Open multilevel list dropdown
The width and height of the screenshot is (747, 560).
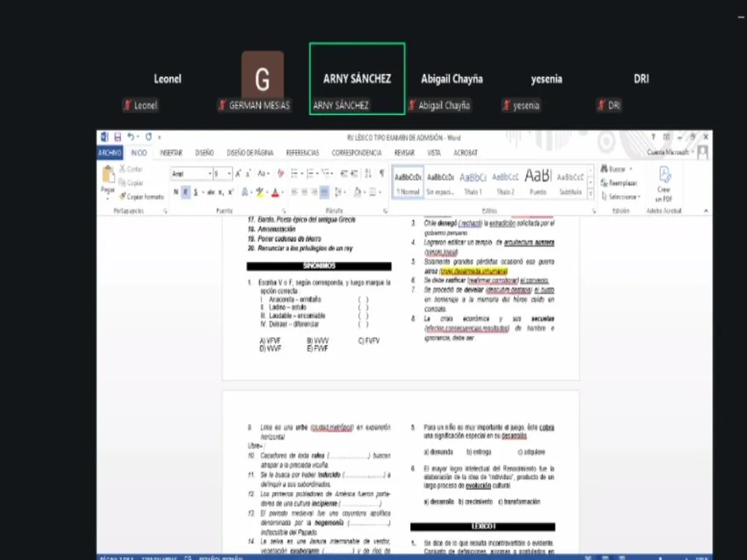[x=332, y=173]
